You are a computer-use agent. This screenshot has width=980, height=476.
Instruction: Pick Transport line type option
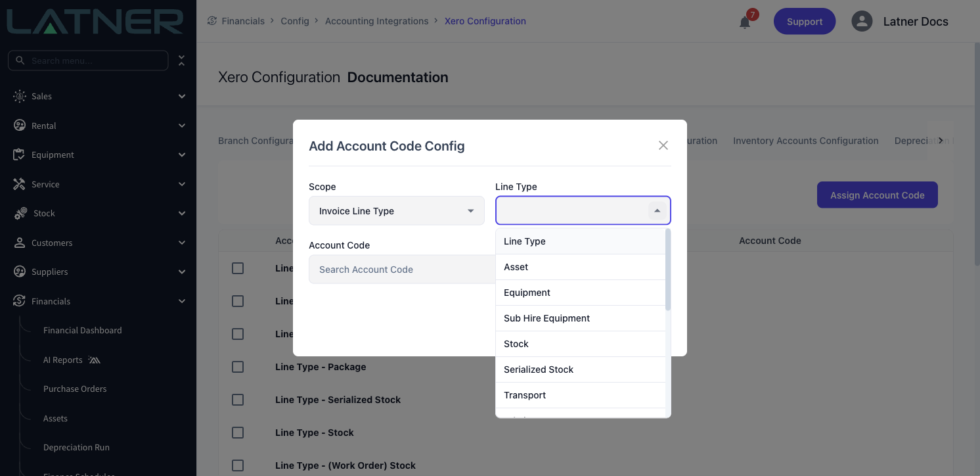pos(581,395)
